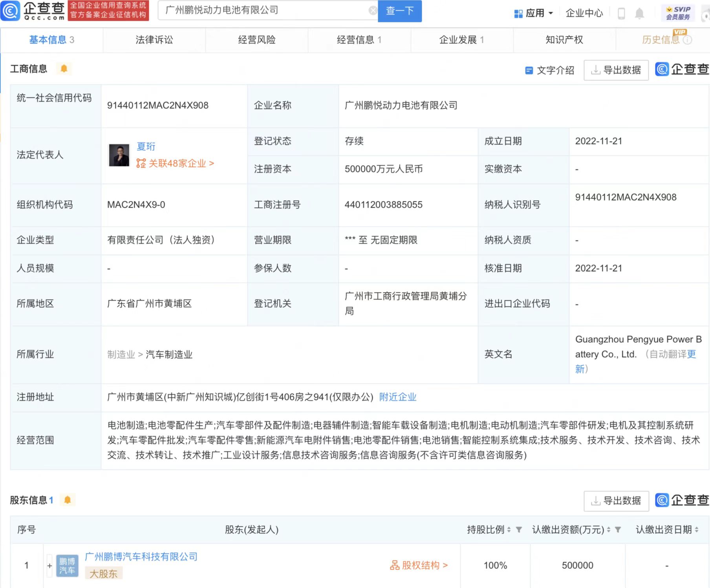The height and width of the screenshot is (588, 710).
Task: Clear the company search input with the x
Action: [x=372, y=11]
